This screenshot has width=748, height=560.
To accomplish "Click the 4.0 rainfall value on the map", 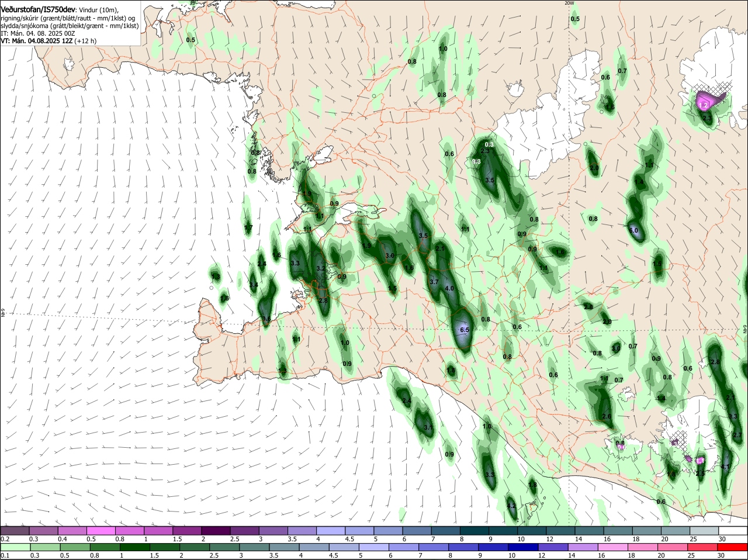I will [x=449, y=288].
